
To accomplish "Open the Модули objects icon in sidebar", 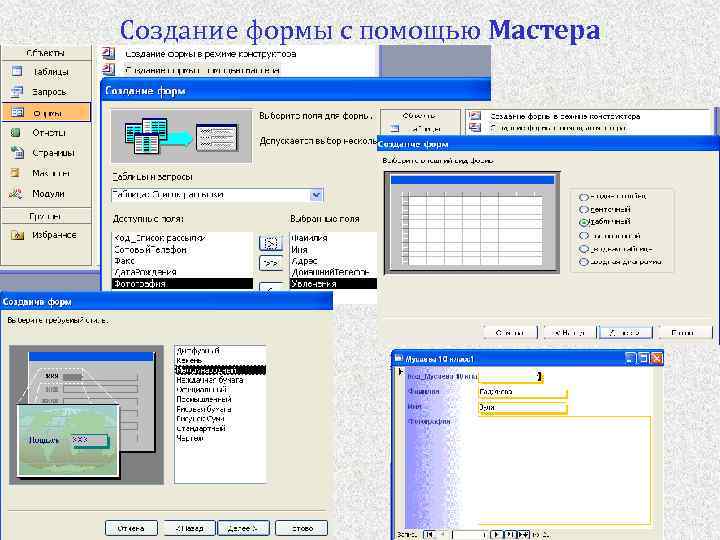I will coord(16,193).
